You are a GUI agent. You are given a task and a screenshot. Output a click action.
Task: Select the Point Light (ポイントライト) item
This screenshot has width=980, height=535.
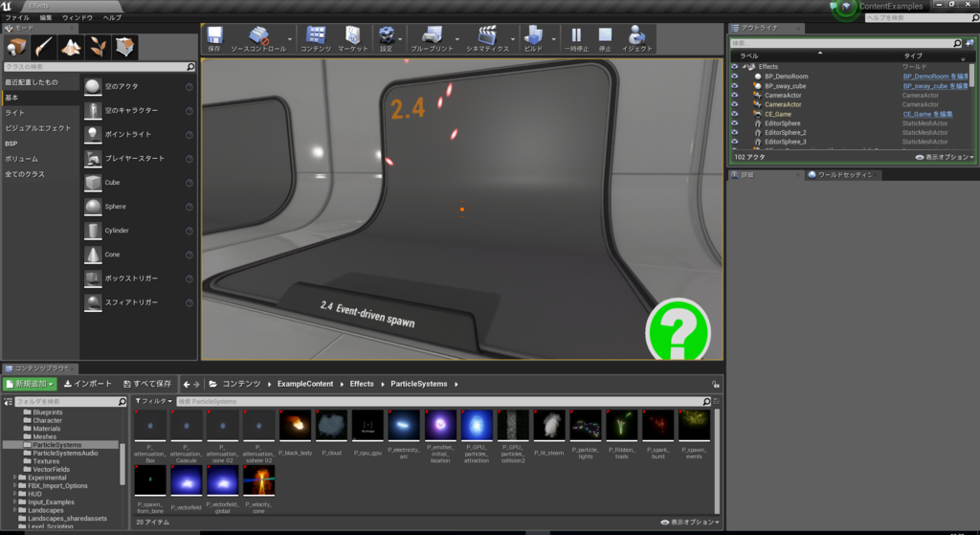click(x=138, y=134)
